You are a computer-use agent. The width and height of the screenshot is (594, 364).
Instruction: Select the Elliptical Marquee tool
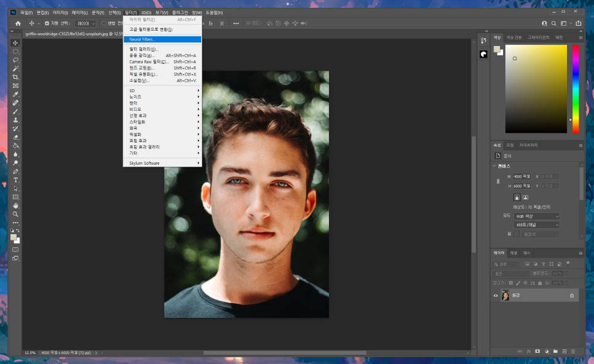click(15, 52)
